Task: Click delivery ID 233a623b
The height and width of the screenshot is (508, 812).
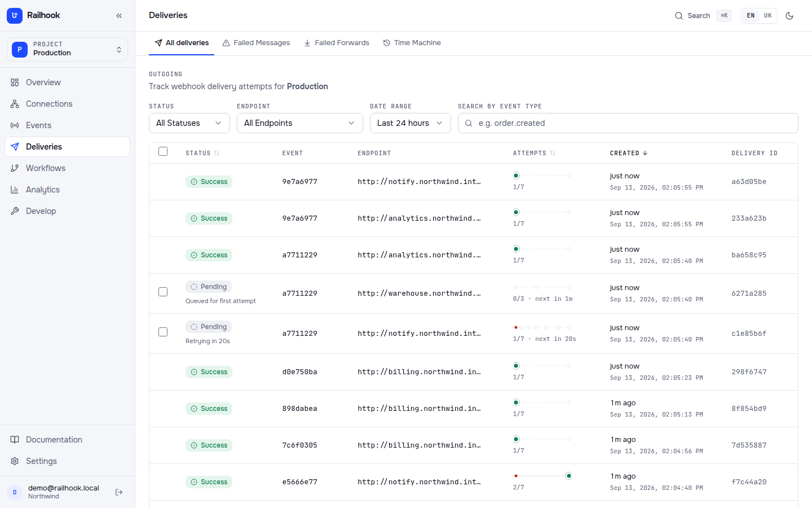Action: tap(749, 218)
